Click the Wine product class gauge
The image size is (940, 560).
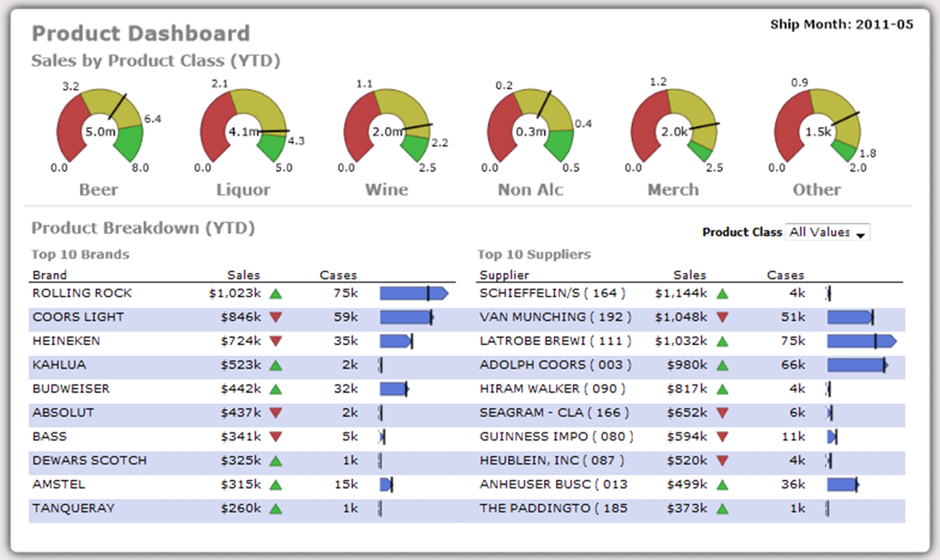[x=386, y=129]
